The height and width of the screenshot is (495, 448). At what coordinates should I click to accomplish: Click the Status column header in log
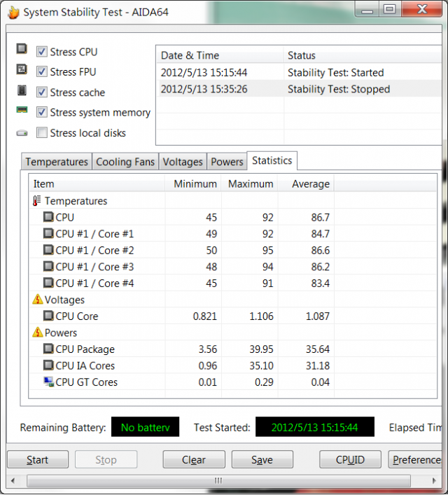pyautogui.click(x=363, y=55)
